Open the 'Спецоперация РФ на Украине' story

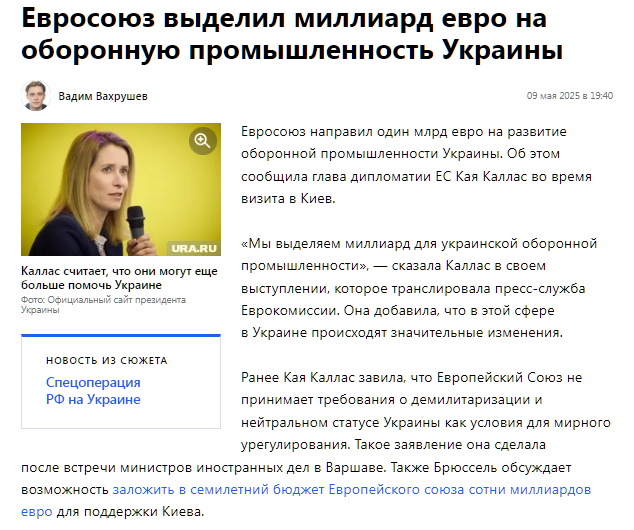[x=93, y=391]
